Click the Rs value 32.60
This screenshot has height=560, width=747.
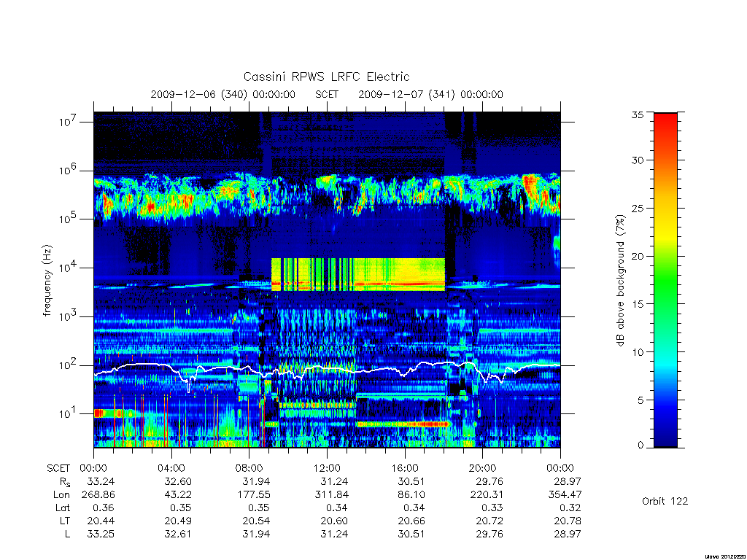(x=178, y=481)
